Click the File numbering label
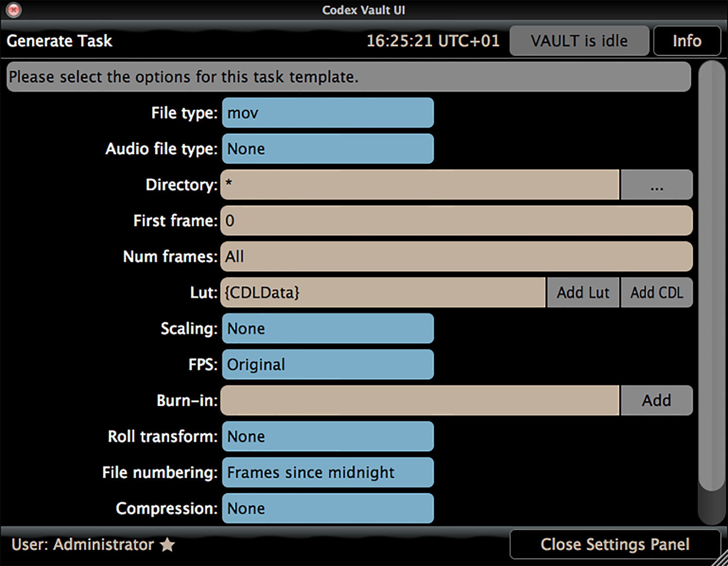 click(x=160, y=472)
